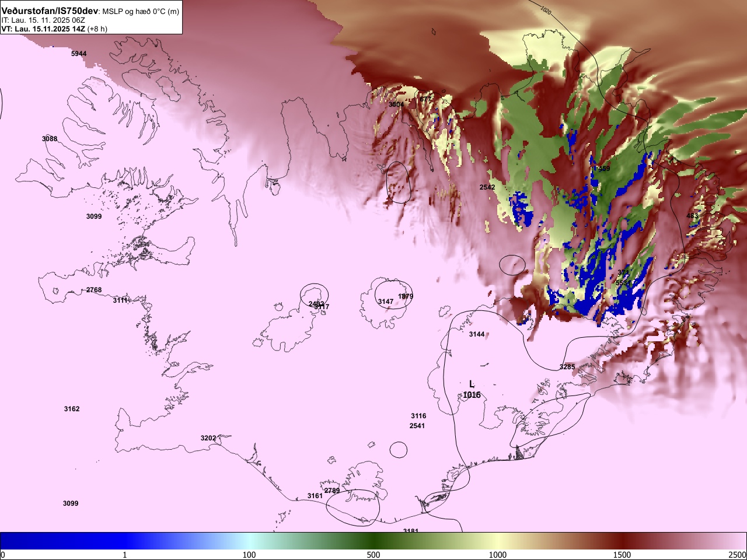Click the 2768 height label
747x560 pixels.
(94, 290)
